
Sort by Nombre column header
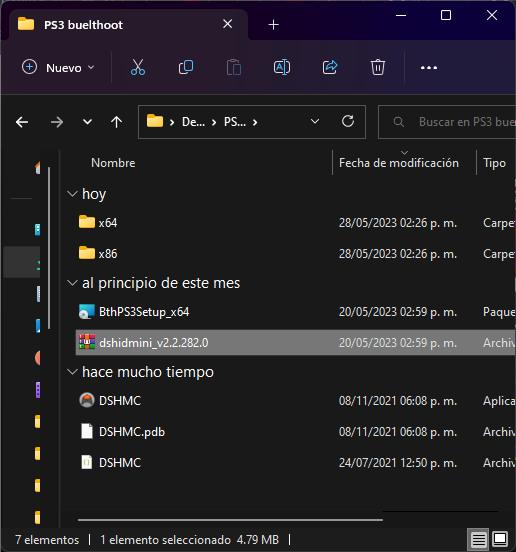click(x=113, y=163)
